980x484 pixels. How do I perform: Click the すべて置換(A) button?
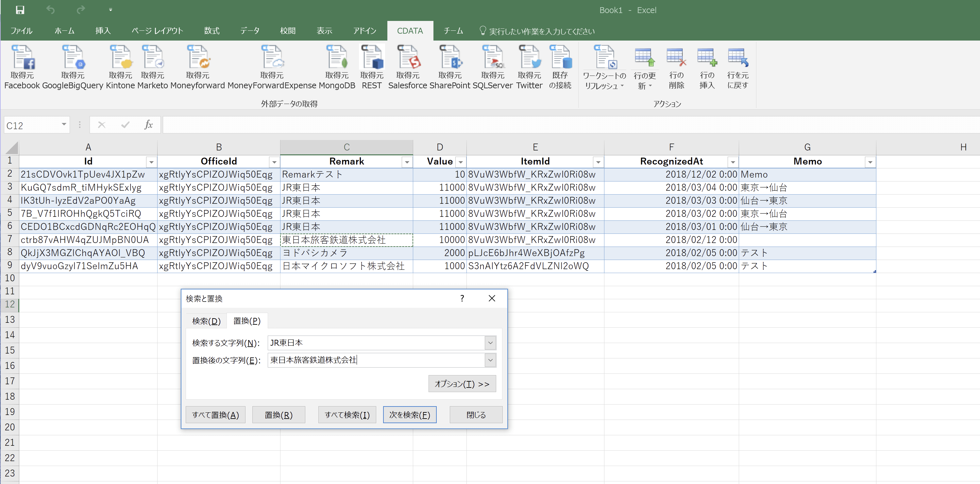point(215,415)
